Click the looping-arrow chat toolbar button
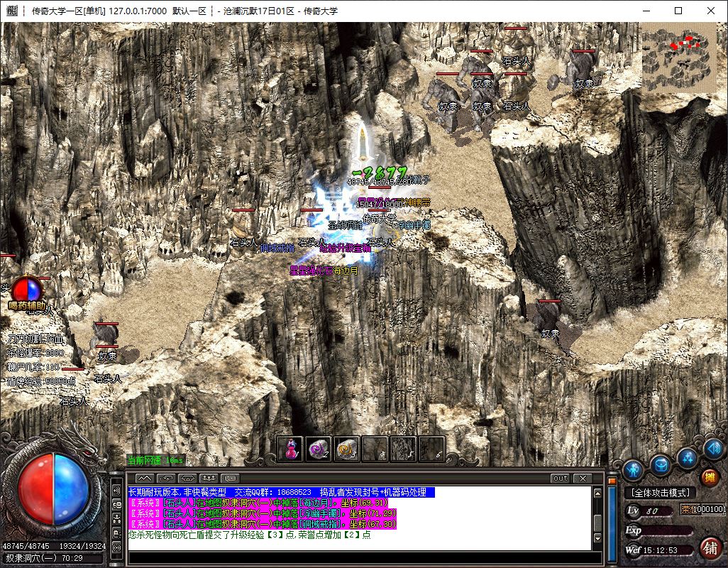 coord(166,478)
